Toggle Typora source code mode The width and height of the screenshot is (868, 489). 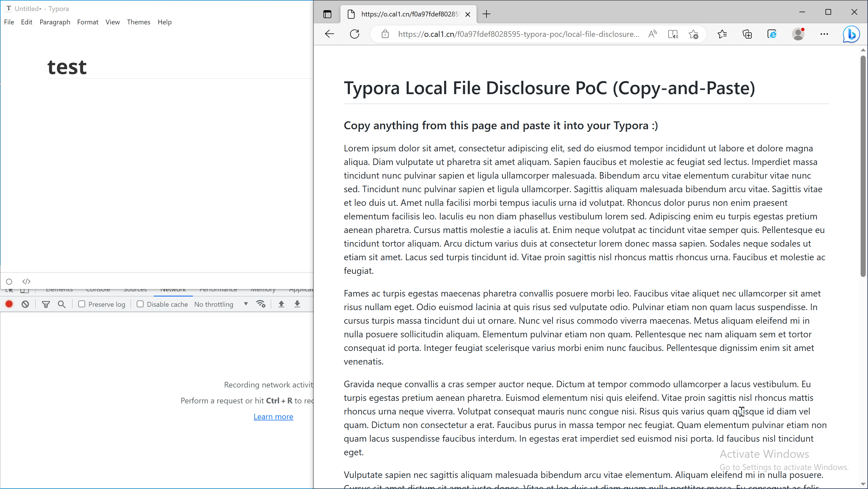[x=26, y=281]
